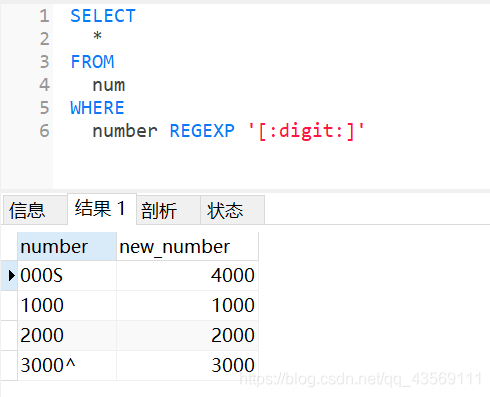
Task: Open the 剖析 tab
Action: pyautogui.click(x=168, y=210)
